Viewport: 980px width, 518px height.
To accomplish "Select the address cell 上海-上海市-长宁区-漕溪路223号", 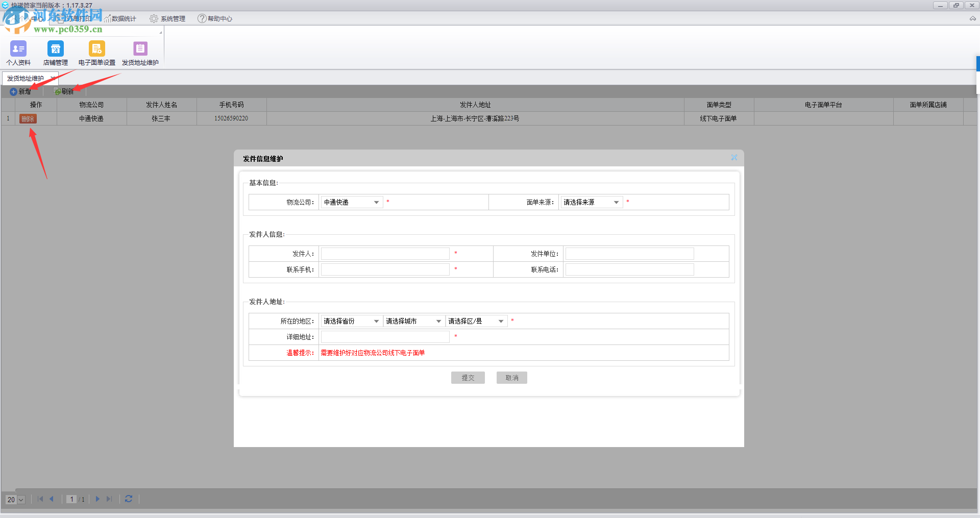I will coord(475,118).
